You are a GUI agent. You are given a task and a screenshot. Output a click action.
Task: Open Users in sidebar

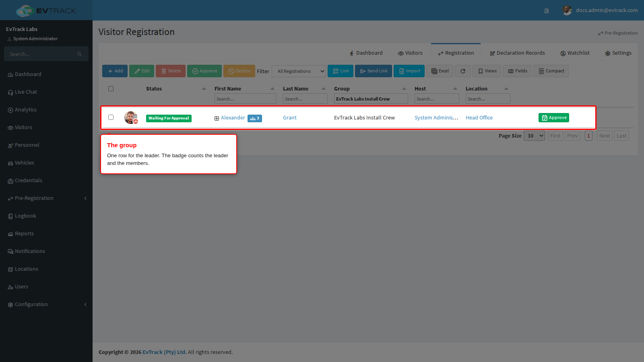21,287
